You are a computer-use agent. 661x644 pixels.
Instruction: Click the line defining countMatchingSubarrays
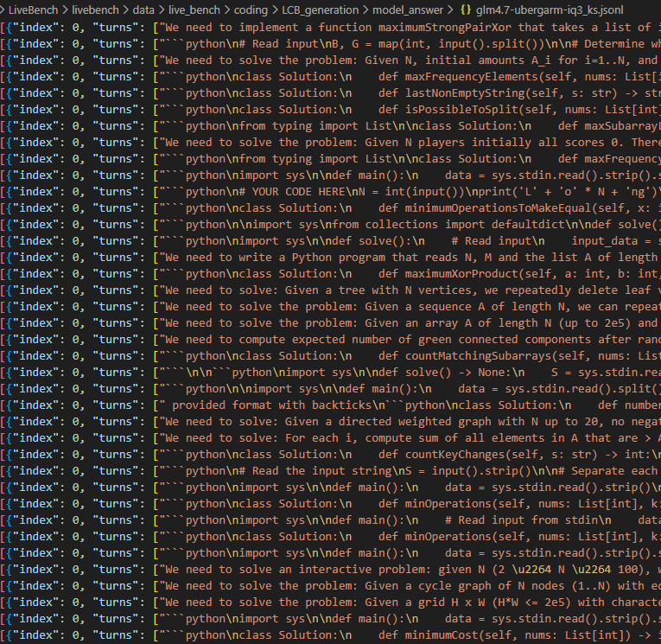(x=330, y=356)
